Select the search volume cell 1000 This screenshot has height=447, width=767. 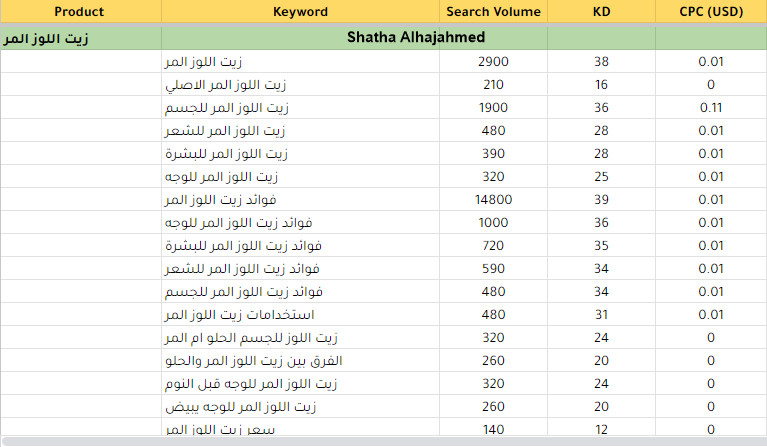point(493,222)
